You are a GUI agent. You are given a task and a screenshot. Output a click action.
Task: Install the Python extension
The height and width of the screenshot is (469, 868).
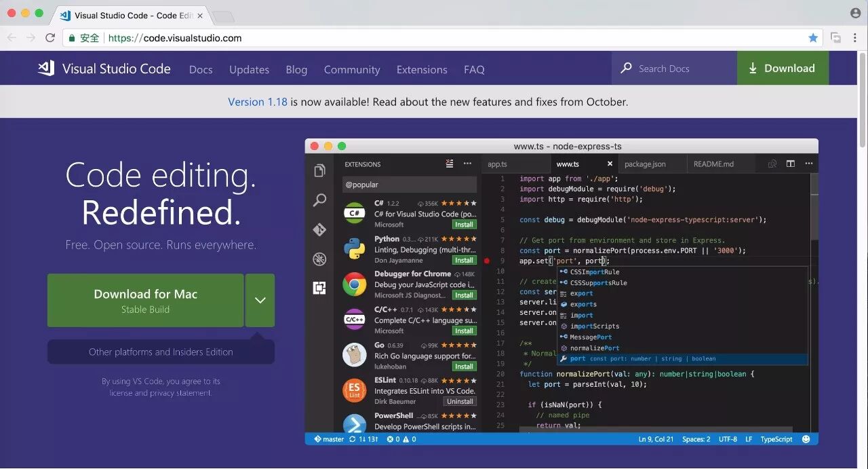[465, 260]
